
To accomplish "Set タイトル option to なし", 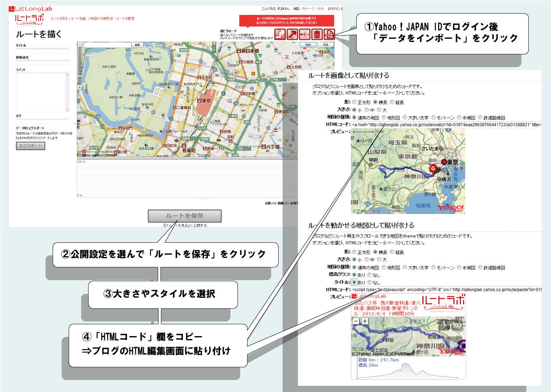I will (x=370, y=283).
